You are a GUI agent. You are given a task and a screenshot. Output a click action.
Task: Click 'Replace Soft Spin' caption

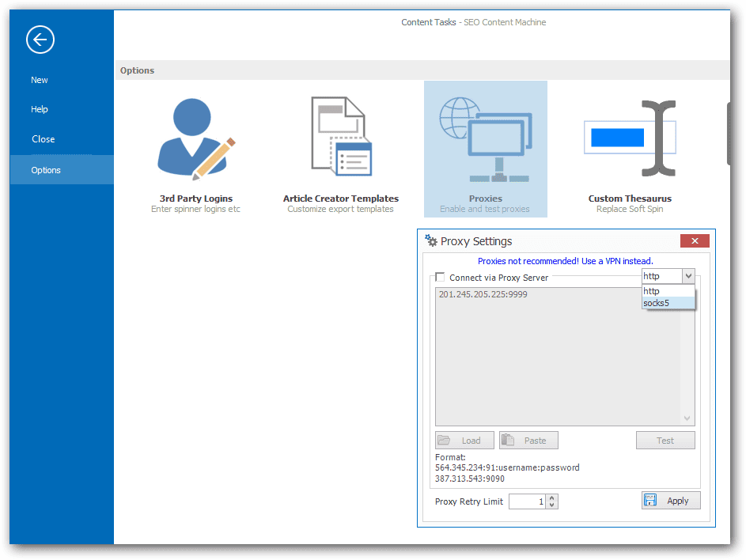pyautogui.click(x=630, y=209)
